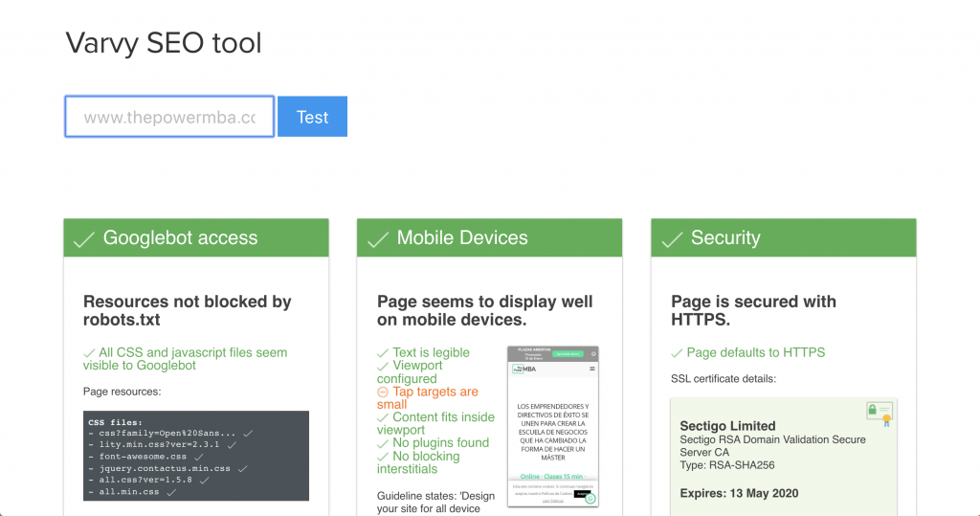This screenshot has height=516, width=980.
Task: Click checkmark next to all.min.css
Action: tap(172, 492)
